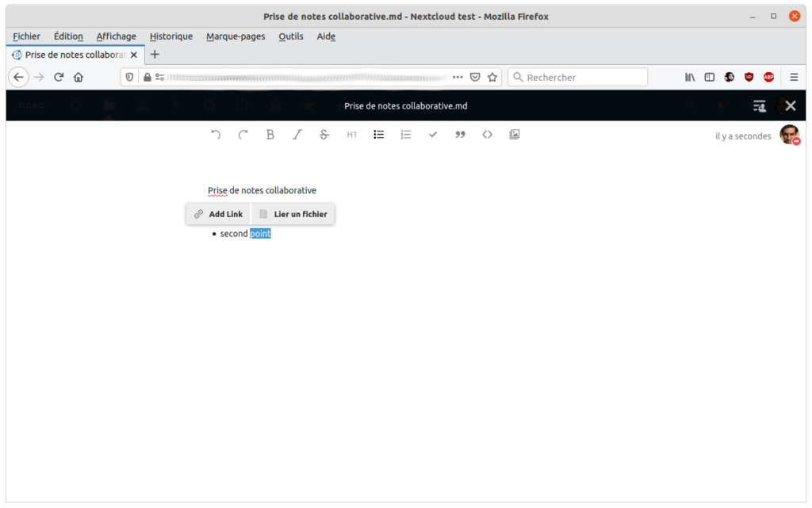The width and height of the screenshot is (812, 508).
Task: Open the Adblock Plus extension
Action: 768,77
